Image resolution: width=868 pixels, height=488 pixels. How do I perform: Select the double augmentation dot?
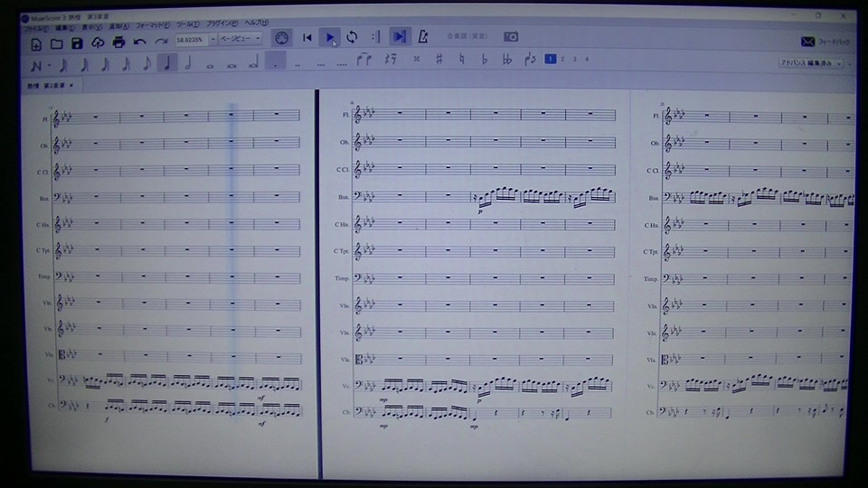click(x=297, y=65)
